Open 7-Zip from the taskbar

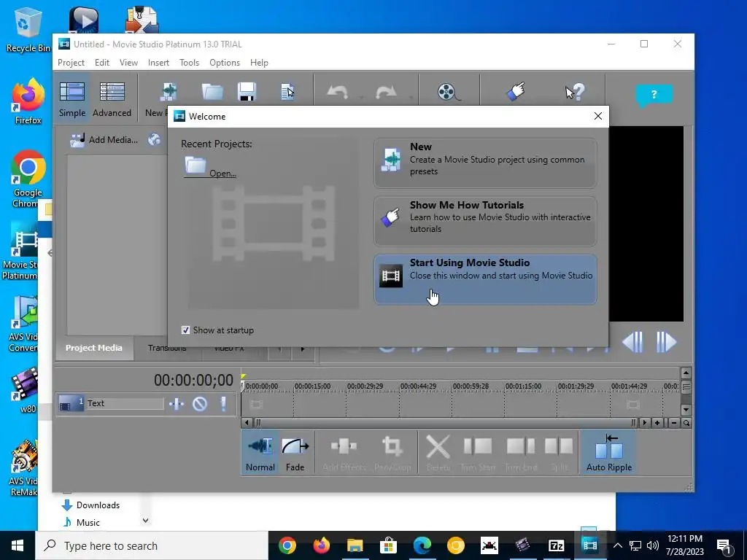tap(556, 545)
